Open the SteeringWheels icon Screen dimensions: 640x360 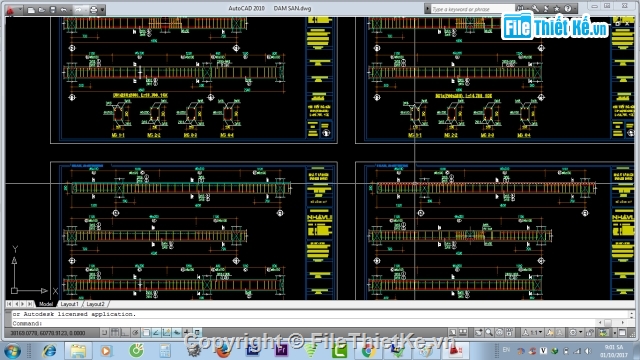pos(499,333)
